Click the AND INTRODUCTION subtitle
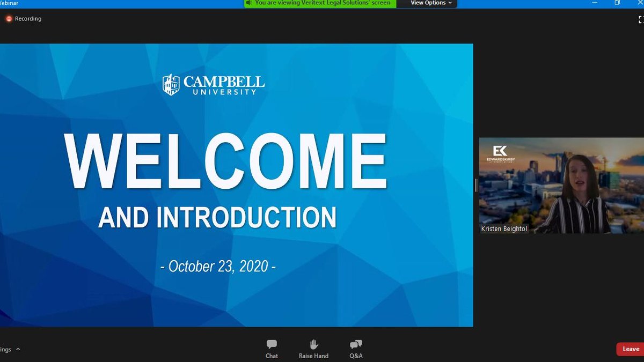The width and height of the screenshot is (644, 362). pos(217,217)
